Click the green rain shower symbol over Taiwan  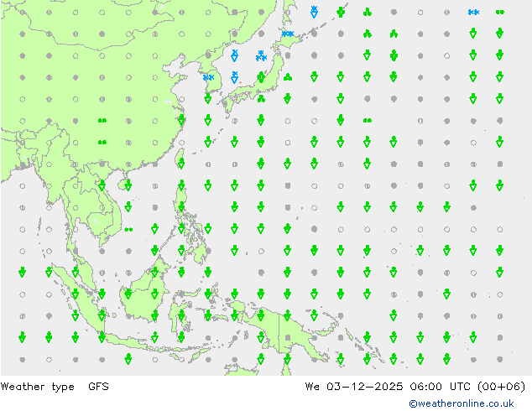click(x=181, y=164)
